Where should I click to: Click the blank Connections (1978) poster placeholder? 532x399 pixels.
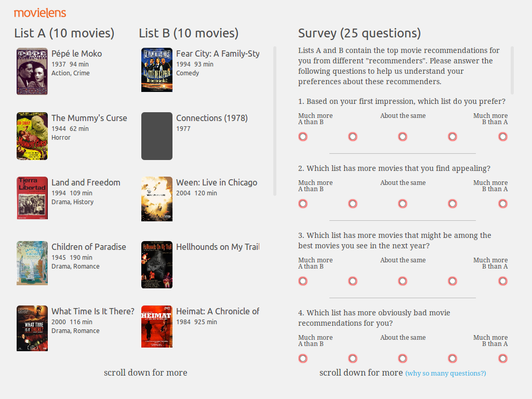tap(157, 136)
